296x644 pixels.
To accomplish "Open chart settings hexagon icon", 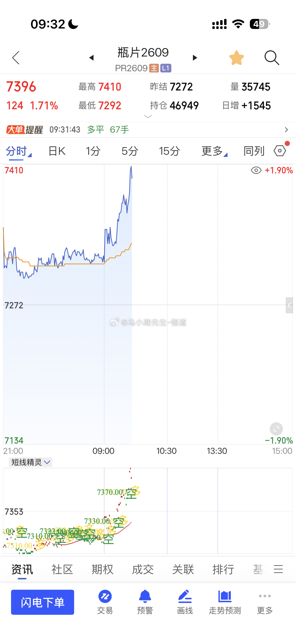I will point(280,151).
